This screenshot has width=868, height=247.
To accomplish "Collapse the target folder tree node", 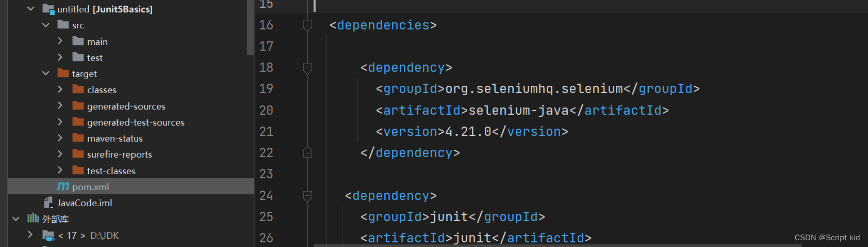I will [45, 73].
